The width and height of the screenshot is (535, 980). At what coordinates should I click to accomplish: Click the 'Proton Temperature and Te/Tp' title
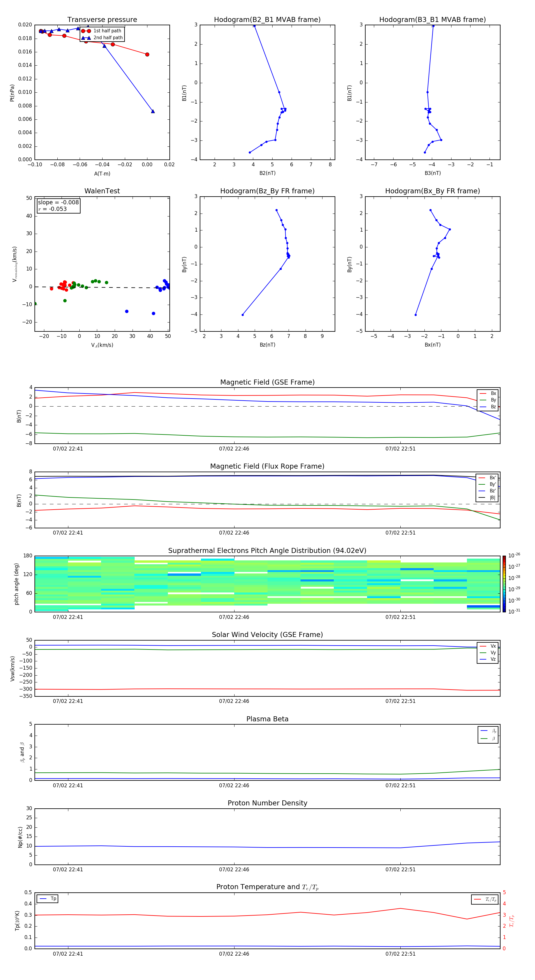pos(267,887)
